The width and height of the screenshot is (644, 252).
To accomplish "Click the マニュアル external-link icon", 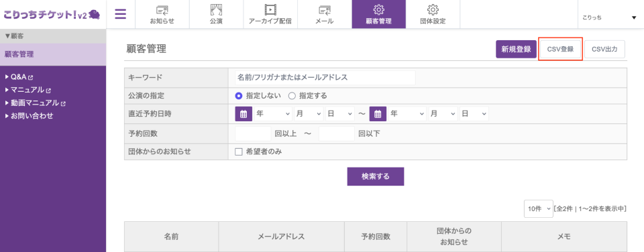I will [x=49, y=90].
